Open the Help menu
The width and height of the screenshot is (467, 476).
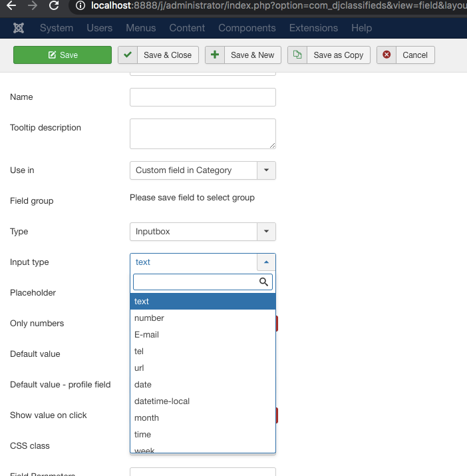point(361,28)
